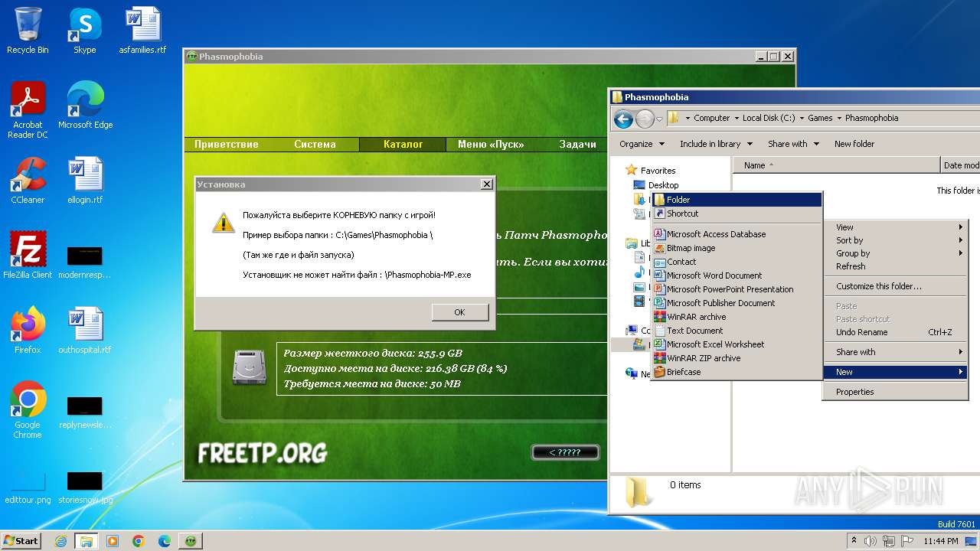Create a Microsoft Word Document
The image size is (980, 551).
point(737,275)
